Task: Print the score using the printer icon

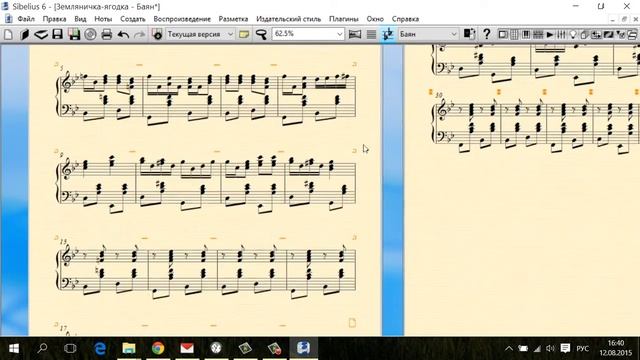Action: 107,34
